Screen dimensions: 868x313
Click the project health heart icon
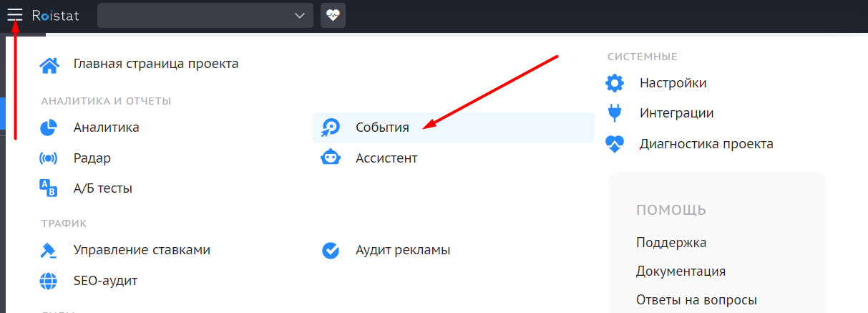pos(333,15)
